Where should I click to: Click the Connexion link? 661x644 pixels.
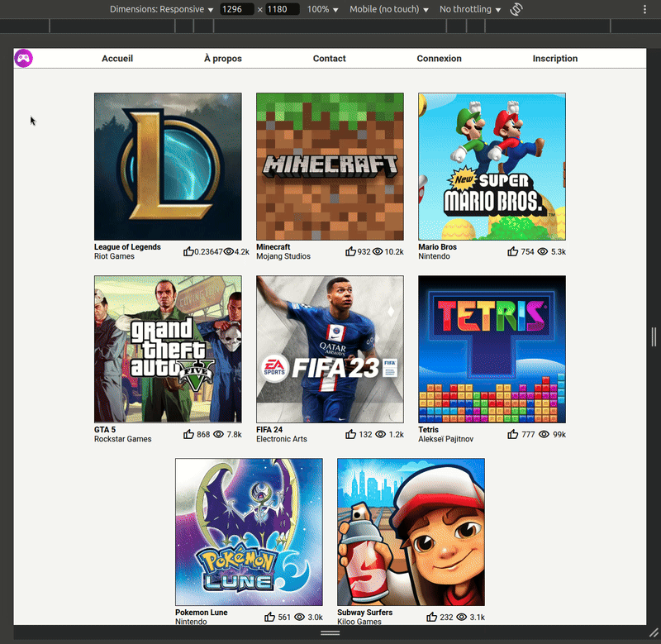[439, 59]
